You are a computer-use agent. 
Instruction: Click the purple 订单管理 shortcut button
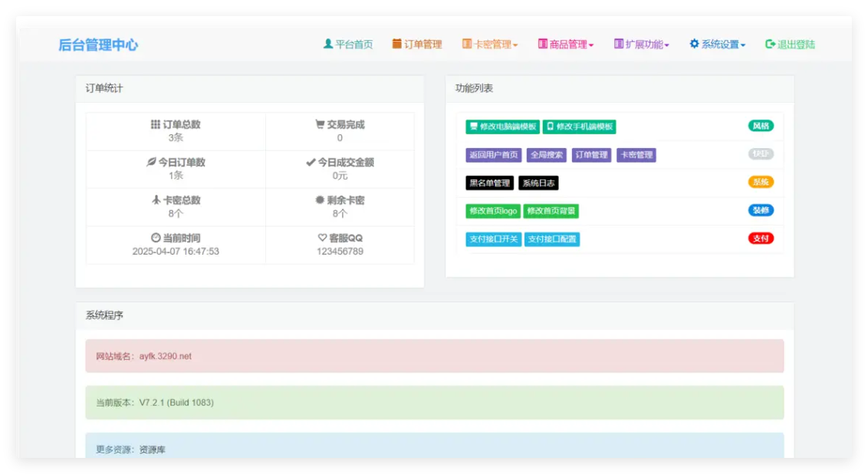click(x=591, y=155)
